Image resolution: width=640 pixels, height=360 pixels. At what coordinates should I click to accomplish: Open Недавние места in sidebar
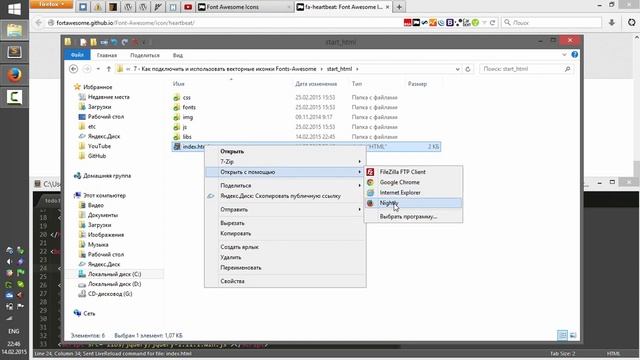pos(109,97)
